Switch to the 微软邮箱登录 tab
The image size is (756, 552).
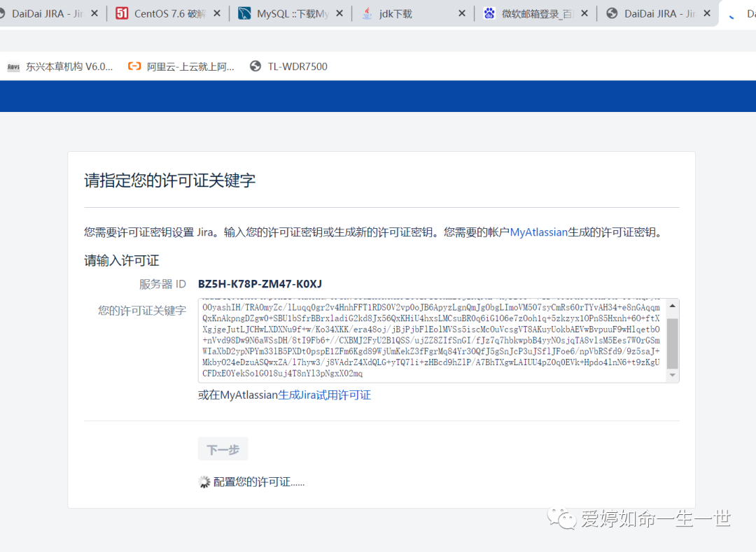click(x=535, y=13)
